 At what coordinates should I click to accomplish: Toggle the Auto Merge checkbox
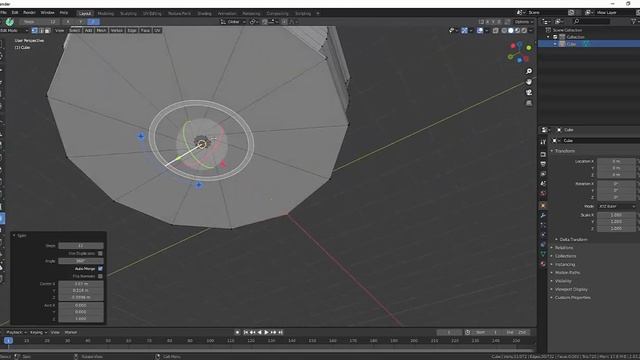tap(100, 269)
